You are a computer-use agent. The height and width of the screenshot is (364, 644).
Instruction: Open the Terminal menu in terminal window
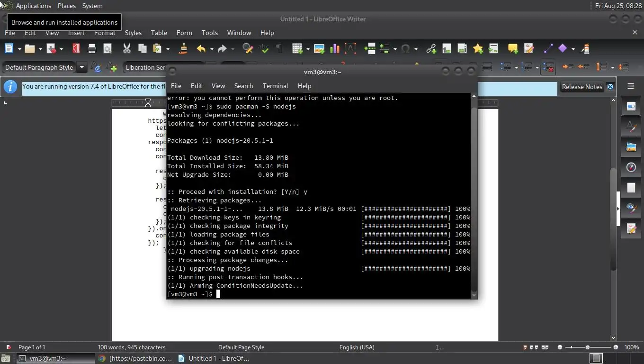coord(276,86)
